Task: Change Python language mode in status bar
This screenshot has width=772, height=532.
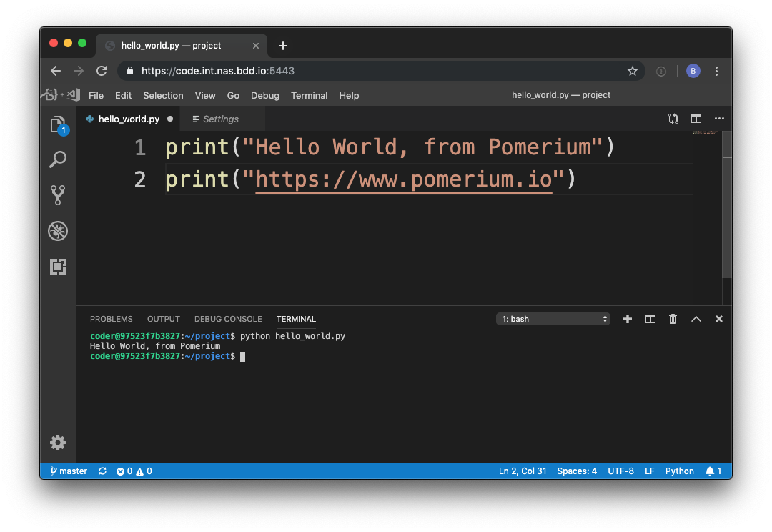Action: click(x=679, y=471)
